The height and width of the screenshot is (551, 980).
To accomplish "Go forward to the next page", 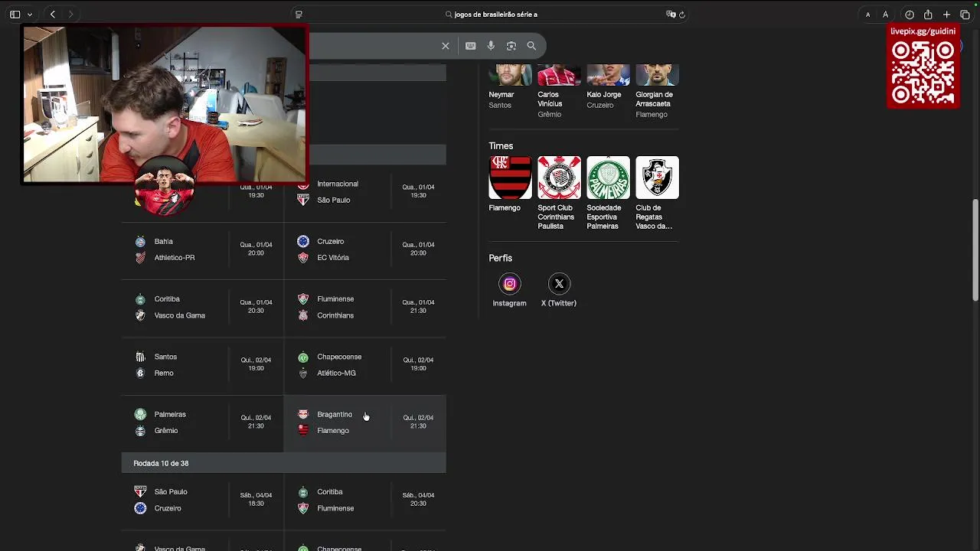I will [x=70, y=15].
